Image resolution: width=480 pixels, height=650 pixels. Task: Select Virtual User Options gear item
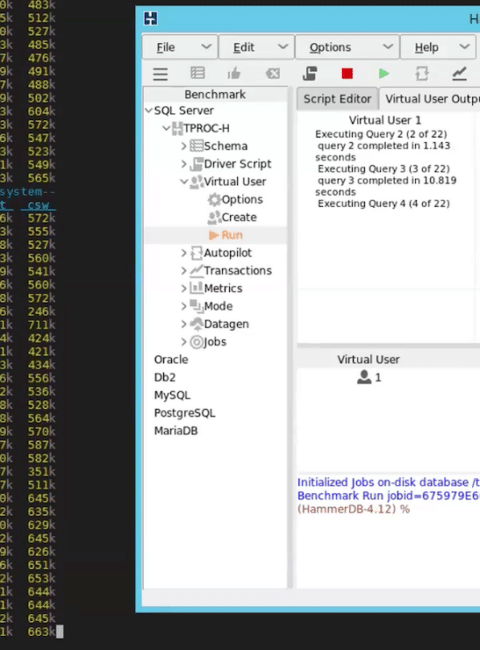[x=235, y=199]
